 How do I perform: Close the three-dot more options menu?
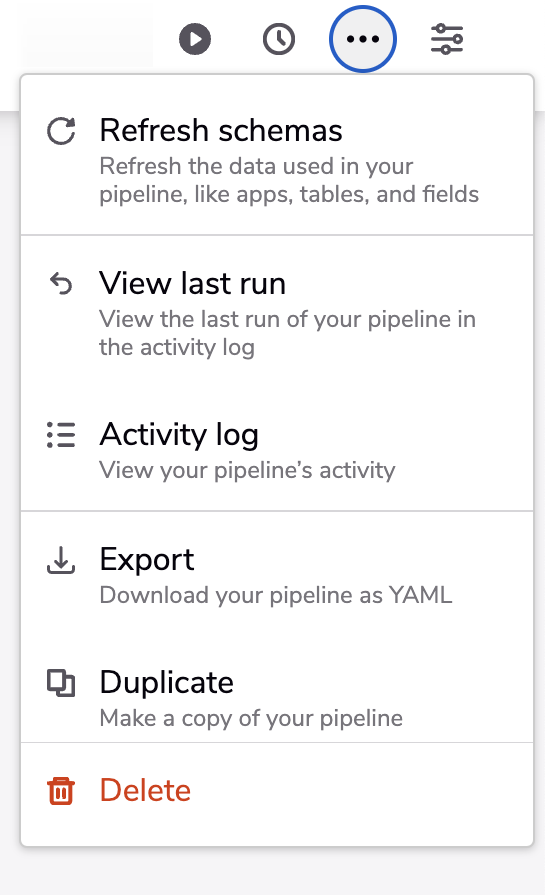tap(362, 39)
